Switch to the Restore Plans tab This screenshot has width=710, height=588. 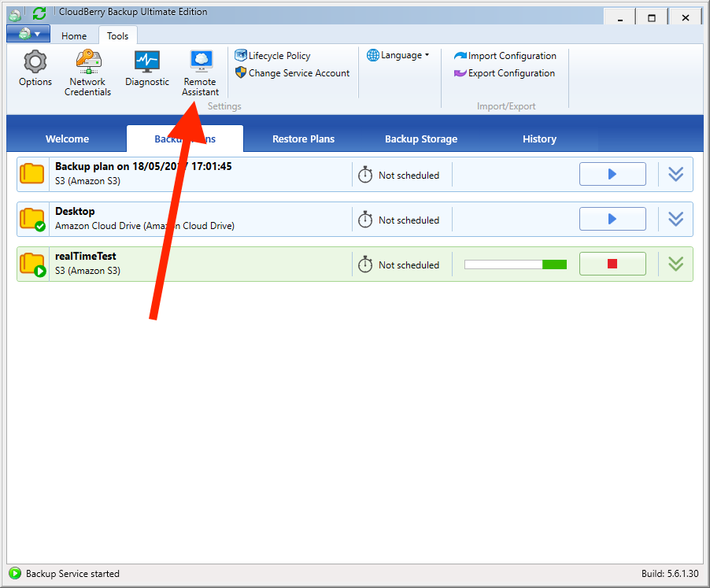pos(303,139)
